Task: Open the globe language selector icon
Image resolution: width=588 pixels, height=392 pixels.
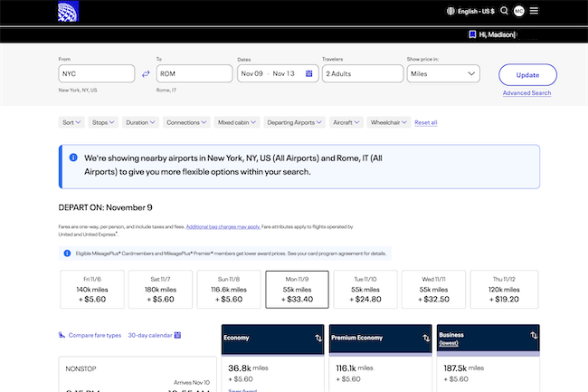Action: [x=450, y=11]
